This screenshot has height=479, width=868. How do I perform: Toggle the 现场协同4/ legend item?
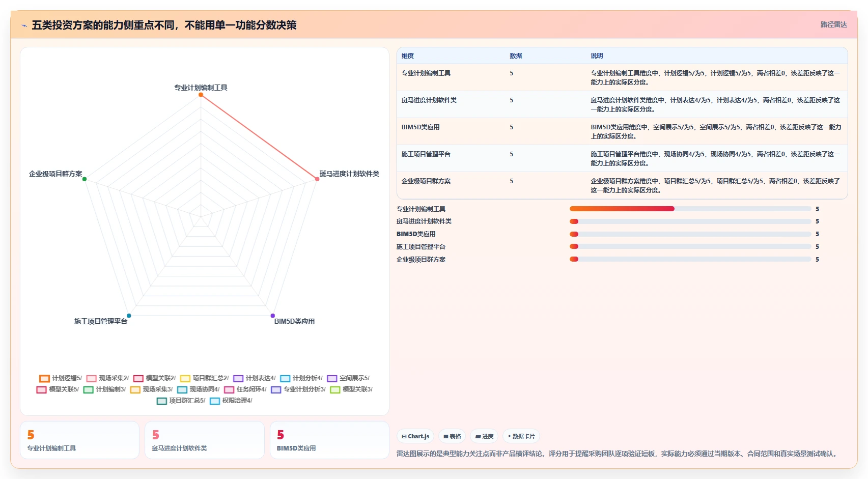(199, 389)
